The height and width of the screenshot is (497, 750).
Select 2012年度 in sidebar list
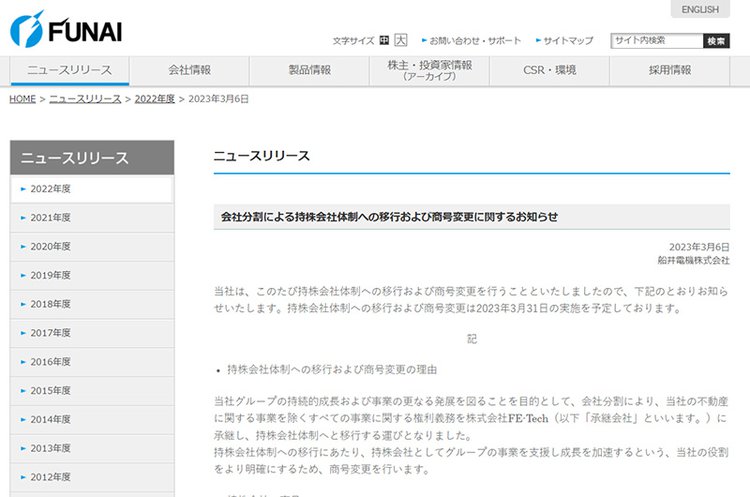point(51,478)
